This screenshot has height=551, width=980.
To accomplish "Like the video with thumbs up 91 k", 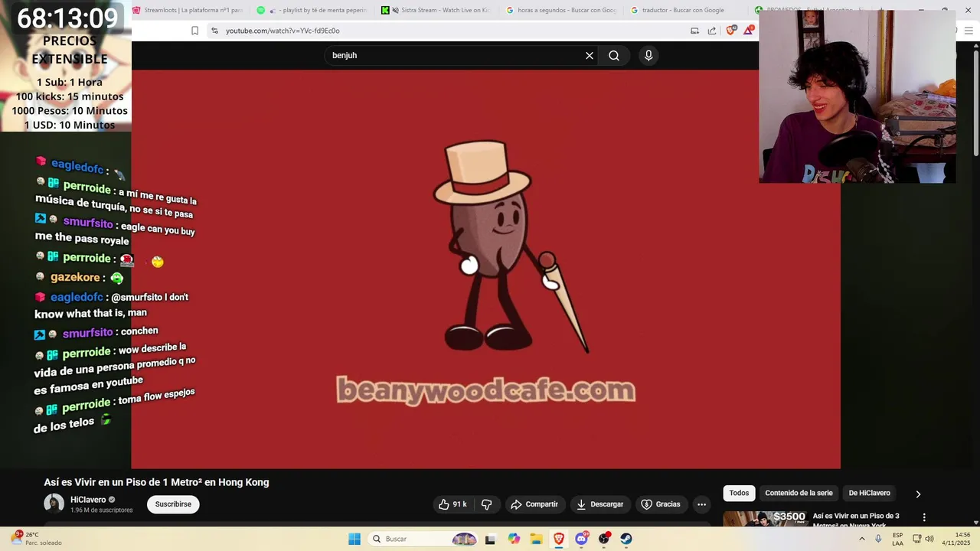I will (x=452, y=504).
